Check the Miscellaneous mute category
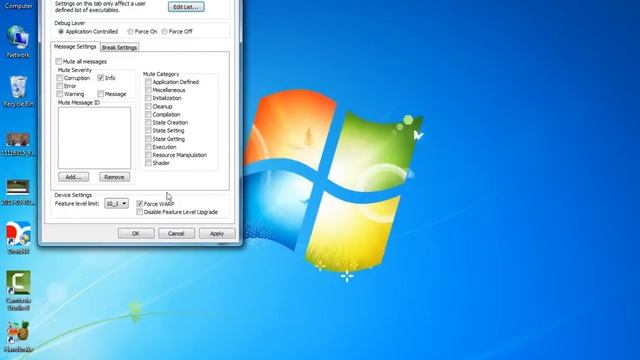 (148, 90)
